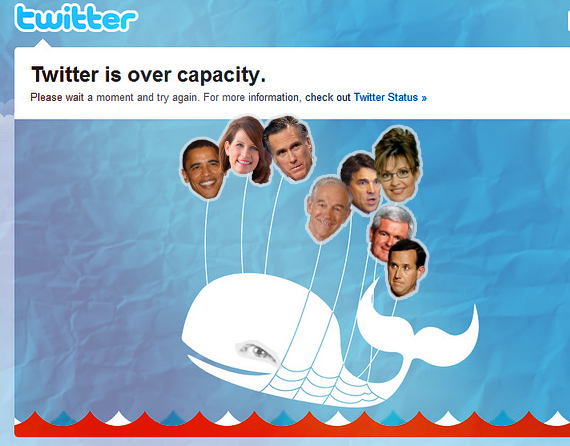570x446 pixels.
Task: Click the whale's photographic eye
Action: (x=257, y=352)
